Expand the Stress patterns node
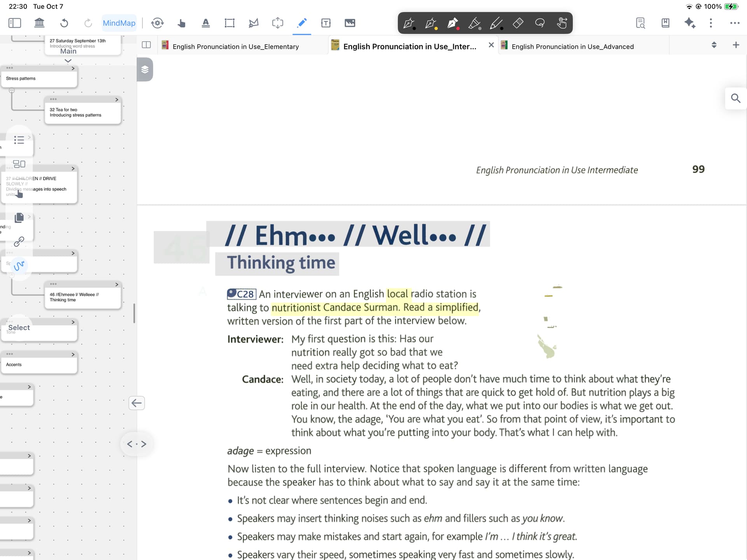This screenshot has width=747, height=560. (x=73, y=68)
